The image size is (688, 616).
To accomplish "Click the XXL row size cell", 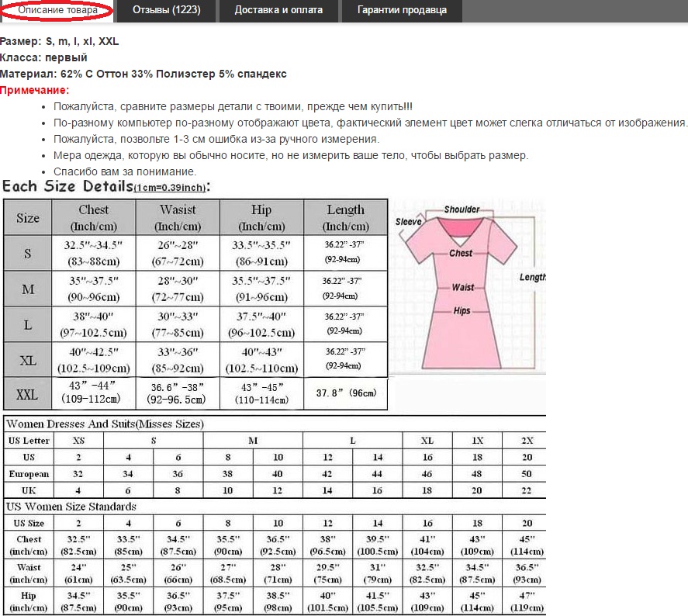I will coord(28,394).
